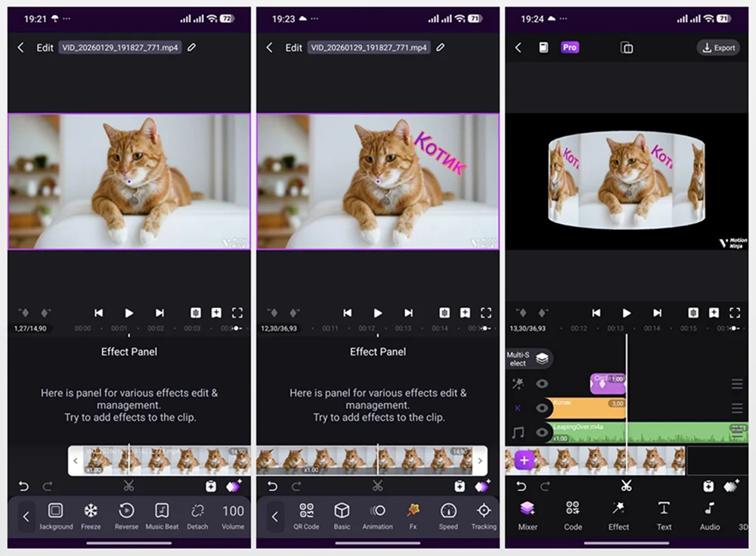The width and height of the screenshot is (756, 556).
Task: Open the Speed tool
Action: (448, 511)
